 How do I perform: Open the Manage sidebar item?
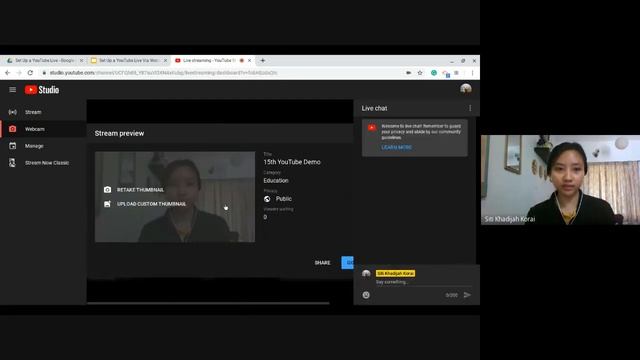click(x=43, y=146)
